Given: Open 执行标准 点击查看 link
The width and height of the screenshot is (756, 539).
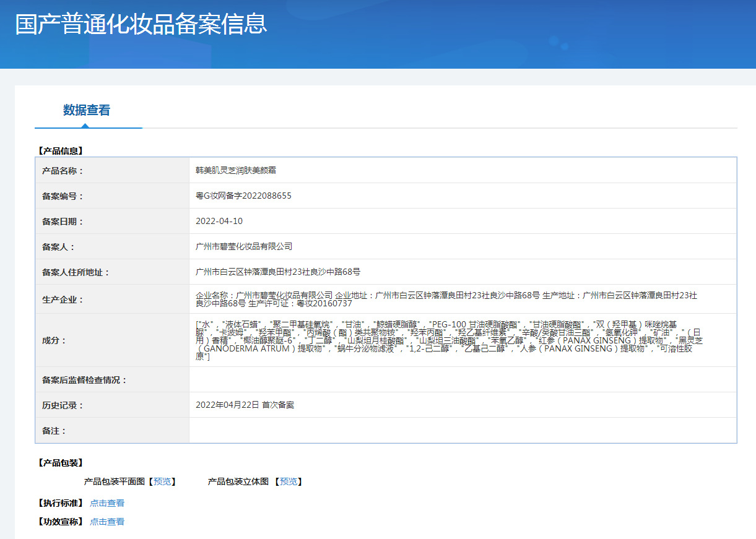Looking at the screenshot, I should (107, 503).
